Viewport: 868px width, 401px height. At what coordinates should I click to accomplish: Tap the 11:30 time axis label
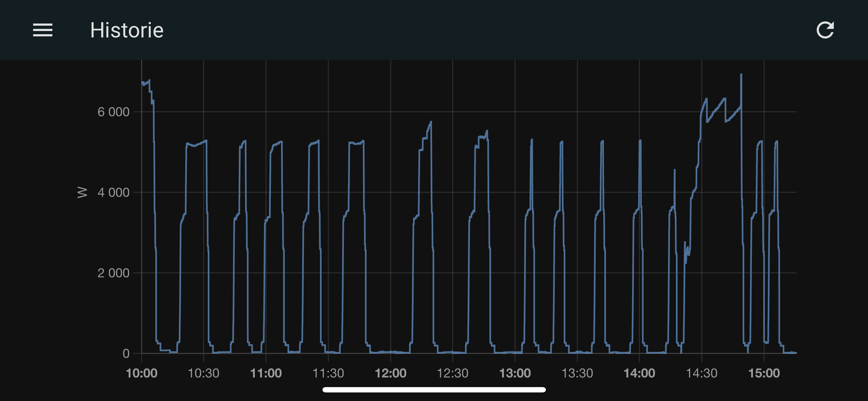coord(328,373)
